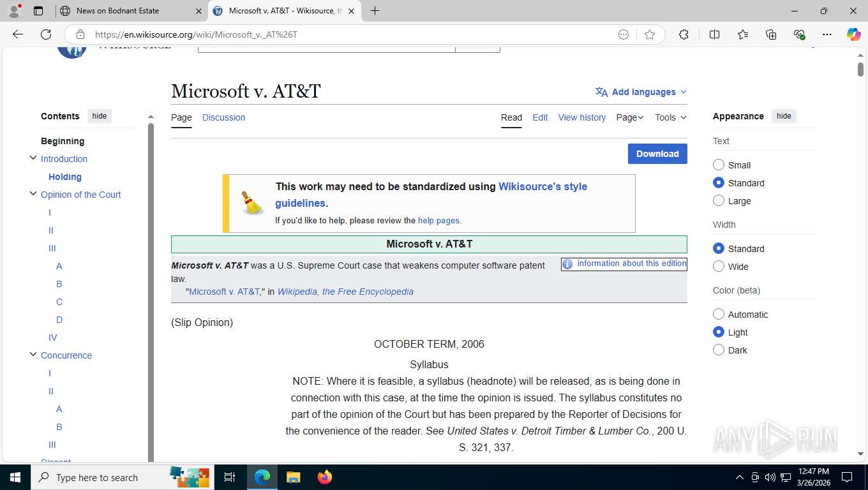Image resolution: width=868 pixels, height=490 pixels.
Task: Select Standard text size
Action: (x=719, y=182)
